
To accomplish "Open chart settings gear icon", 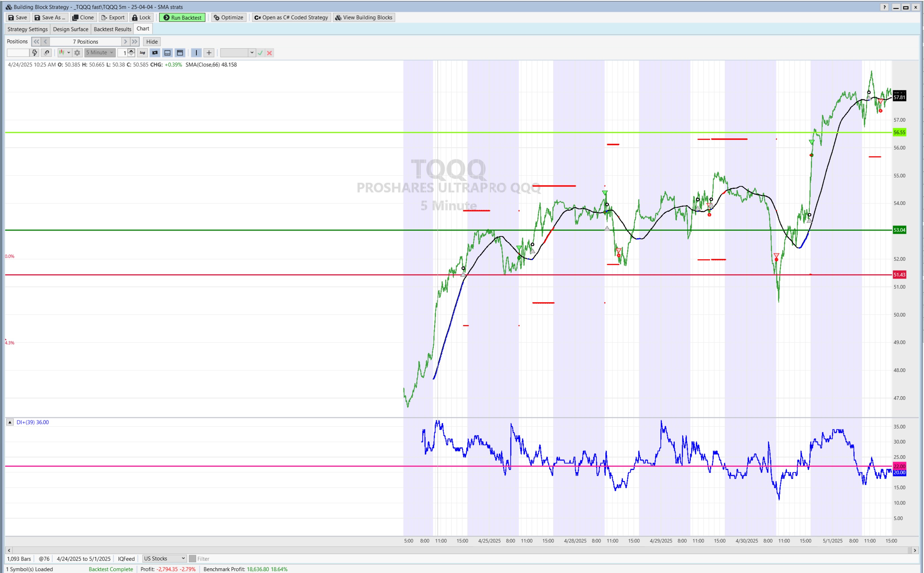I will tap(77, 53).
